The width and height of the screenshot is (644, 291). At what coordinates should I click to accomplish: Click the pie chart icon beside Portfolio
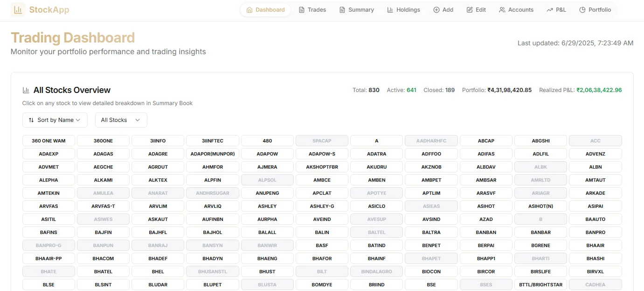(582, 10)
